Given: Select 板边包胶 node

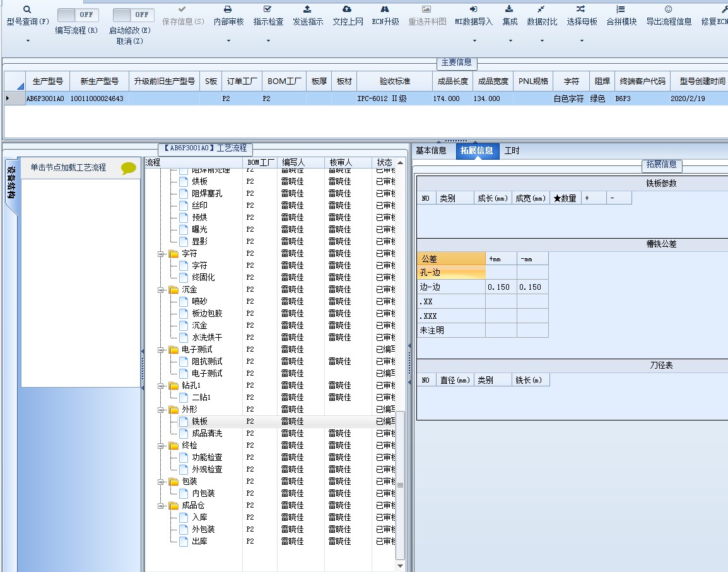Looking at the screenshot, I should pos(207,314).
